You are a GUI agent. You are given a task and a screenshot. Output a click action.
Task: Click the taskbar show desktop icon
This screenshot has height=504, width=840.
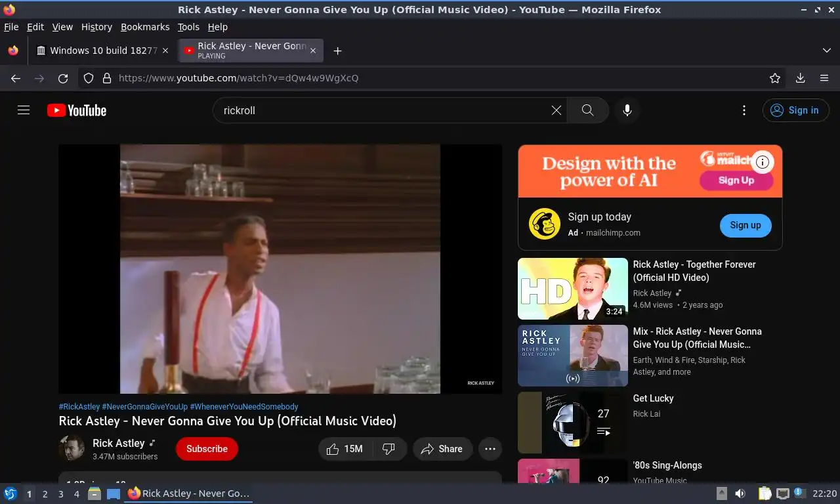click(114, 493)
